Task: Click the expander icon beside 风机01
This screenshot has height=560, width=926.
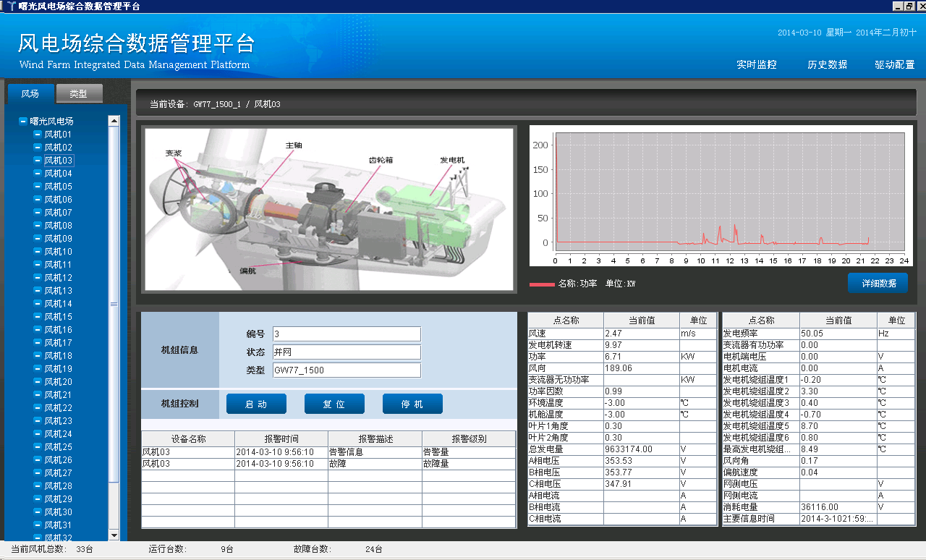Action: (x=38, y=135)
